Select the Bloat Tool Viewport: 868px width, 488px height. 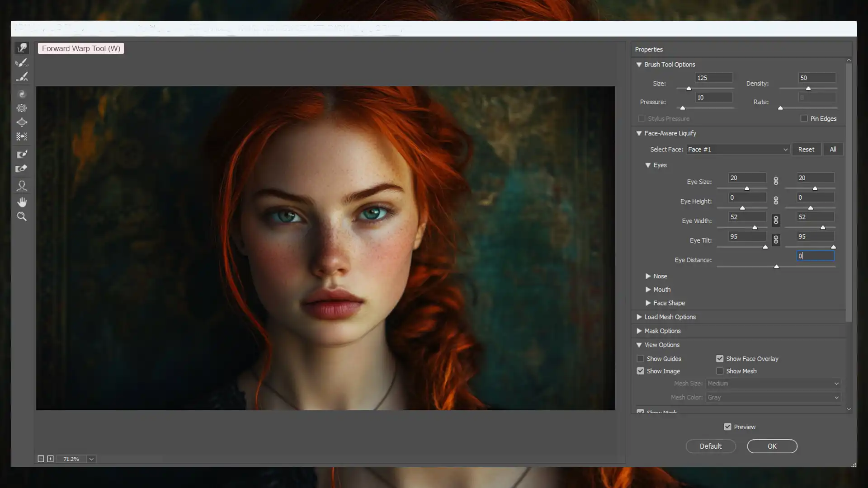22,123
